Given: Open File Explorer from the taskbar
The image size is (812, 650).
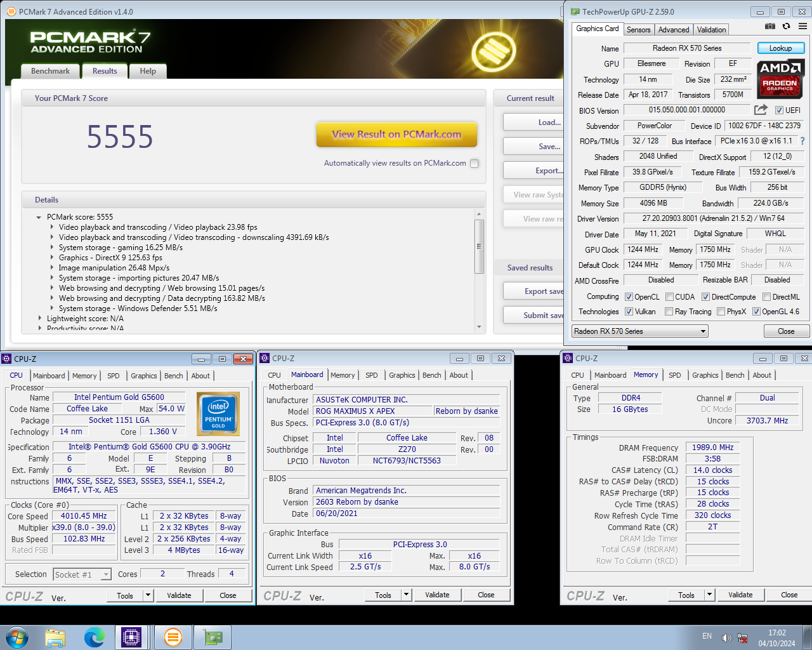Looking at the screenshot, I should click(55, 637).
